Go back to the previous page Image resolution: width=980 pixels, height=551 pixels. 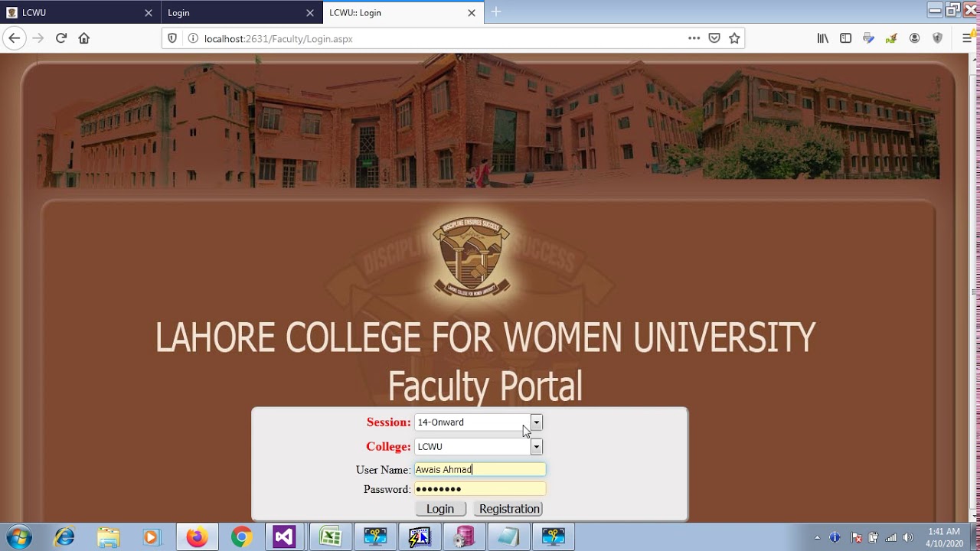point(14,38)
